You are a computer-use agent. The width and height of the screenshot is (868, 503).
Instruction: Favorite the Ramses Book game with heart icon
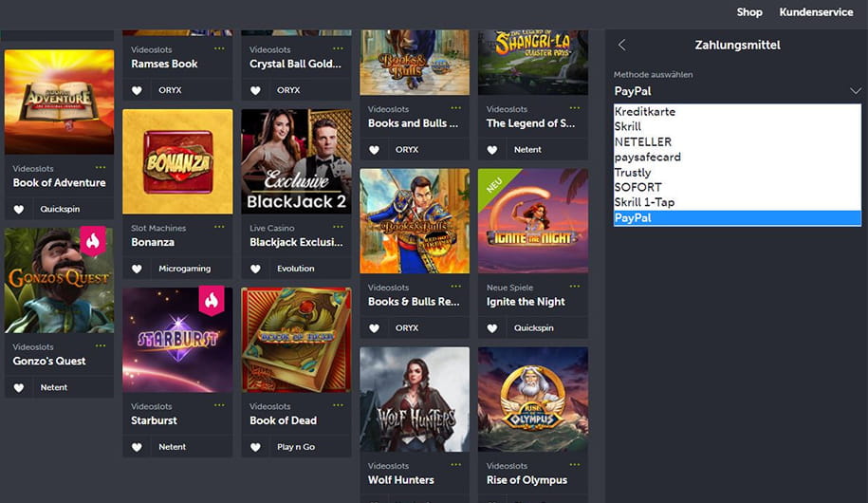137,90
